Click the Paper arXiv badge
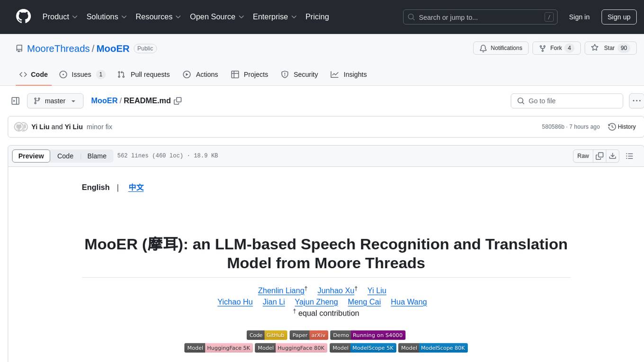This screenshot has width=644, height=362. coord(309,335)
